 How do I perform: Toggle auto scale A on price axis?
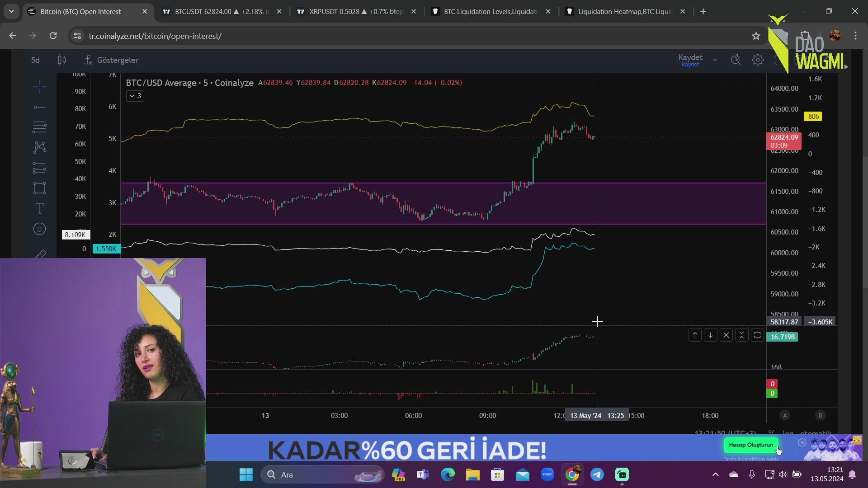point(785,415)
